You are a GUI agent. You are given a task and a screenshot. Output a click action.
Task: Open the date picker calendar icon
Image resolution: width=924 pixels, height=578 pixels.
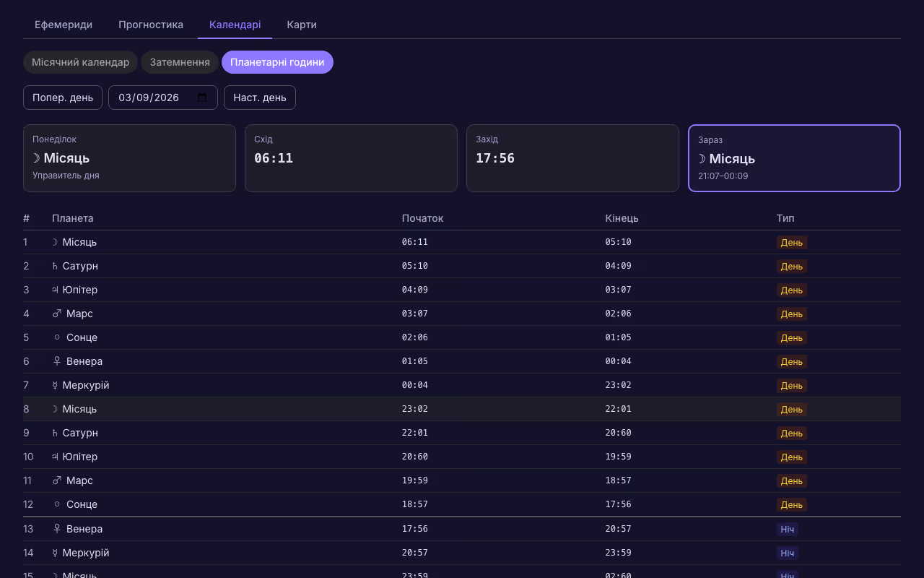(202, 98)
